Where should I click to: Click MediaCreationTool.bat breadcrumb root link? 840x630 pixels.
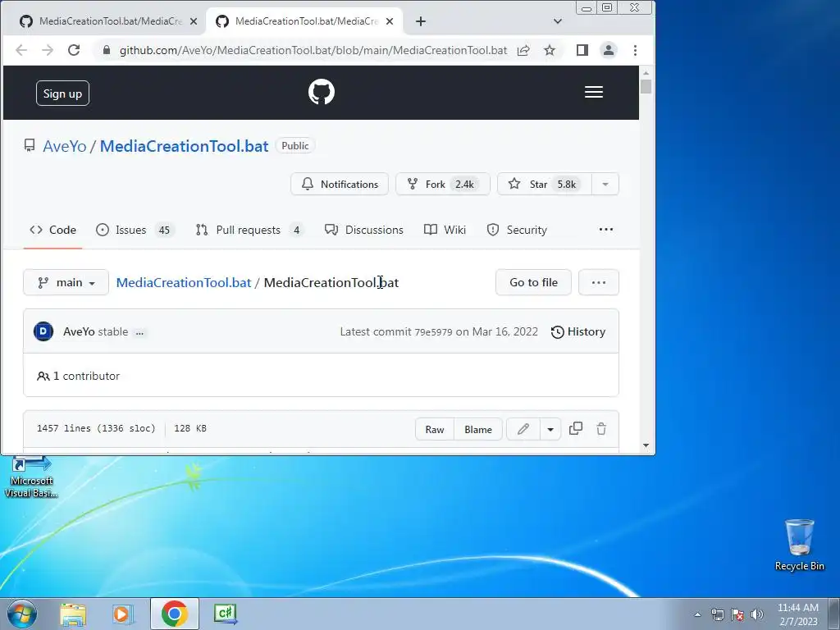pyautogui.click(x=183, y=282)
